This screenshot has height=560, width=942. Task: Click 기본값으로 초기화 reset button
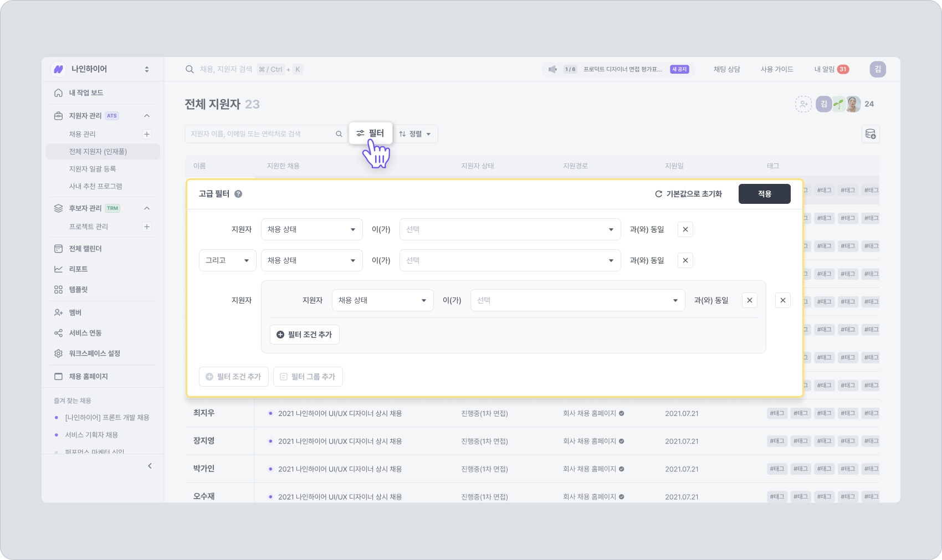point(689,194)
